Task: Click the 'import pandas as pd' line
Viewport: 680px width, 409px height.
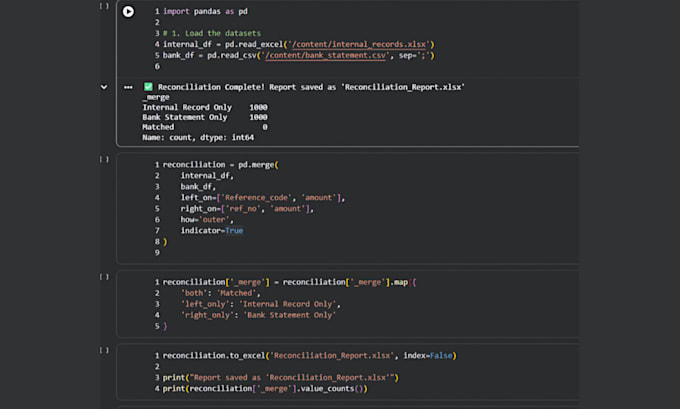Action: tap(205, 11)
